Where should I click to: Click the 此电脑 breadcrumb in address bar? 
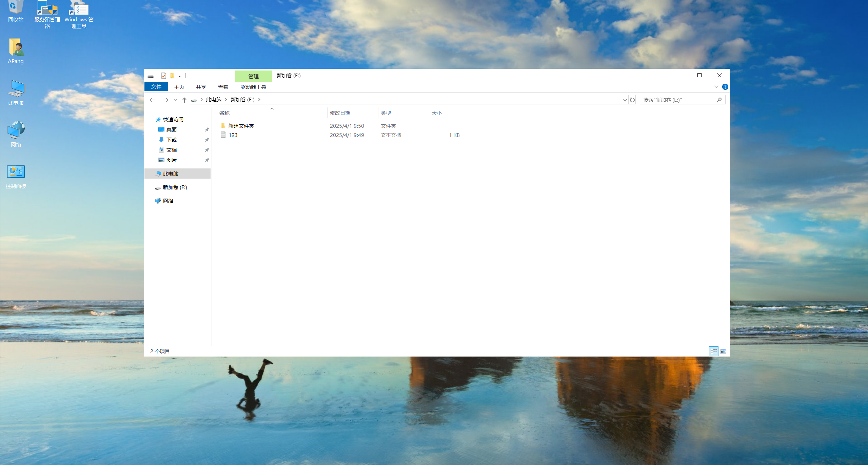click(214, 99)
